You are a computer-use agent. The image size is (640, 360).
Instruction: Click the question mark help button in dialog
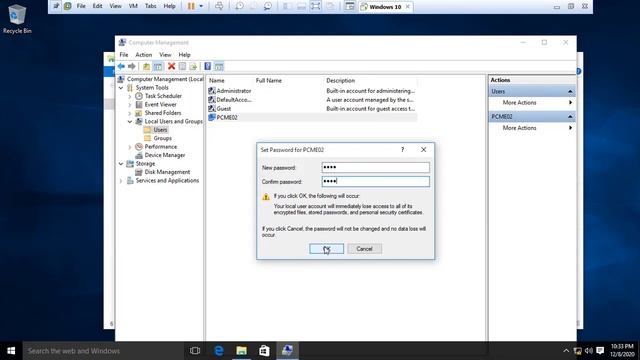[402, 150]
